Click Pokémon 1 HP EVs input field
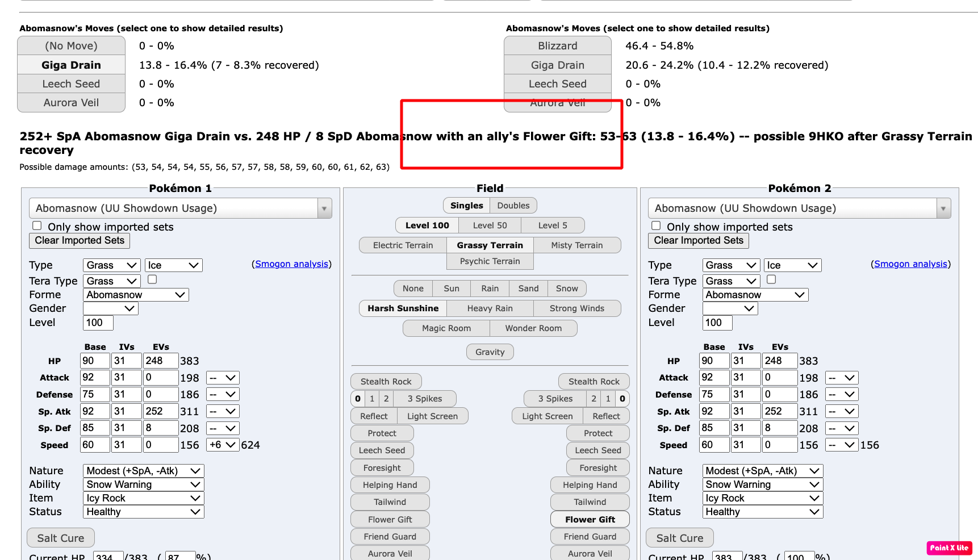The height and width of the screenshot is (560, 978). 160,361
